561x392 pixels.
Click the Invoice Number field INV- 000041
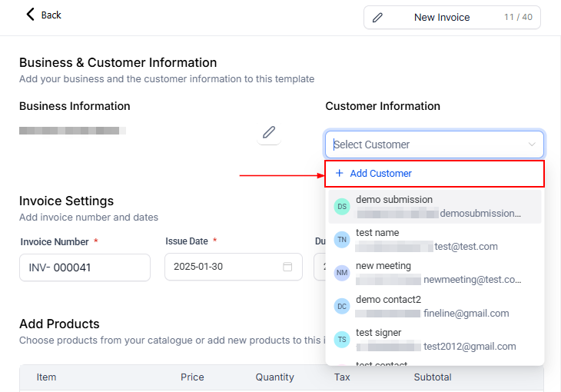tap(85, 267)
